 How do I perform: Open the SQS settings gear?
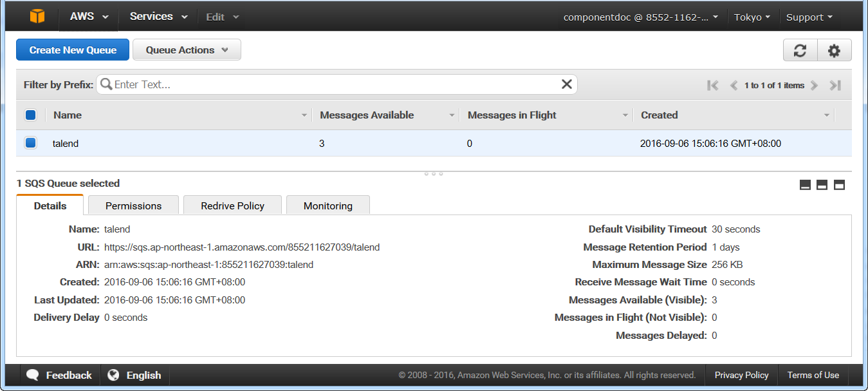click(834, 50)
